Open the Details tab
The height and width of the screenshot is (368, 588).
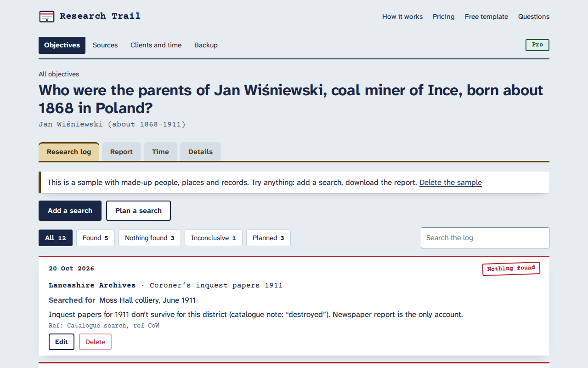click(x=200, y=152)
